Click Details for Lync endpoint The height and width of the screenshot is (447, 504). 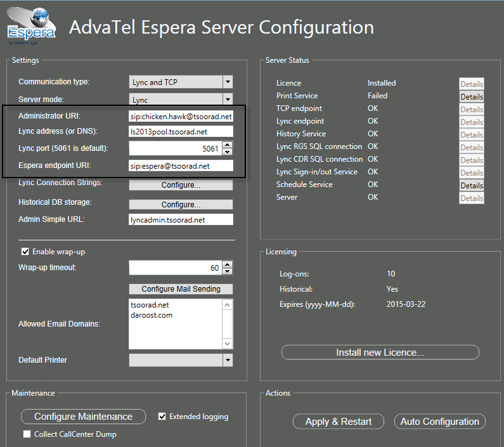(472, 122)
